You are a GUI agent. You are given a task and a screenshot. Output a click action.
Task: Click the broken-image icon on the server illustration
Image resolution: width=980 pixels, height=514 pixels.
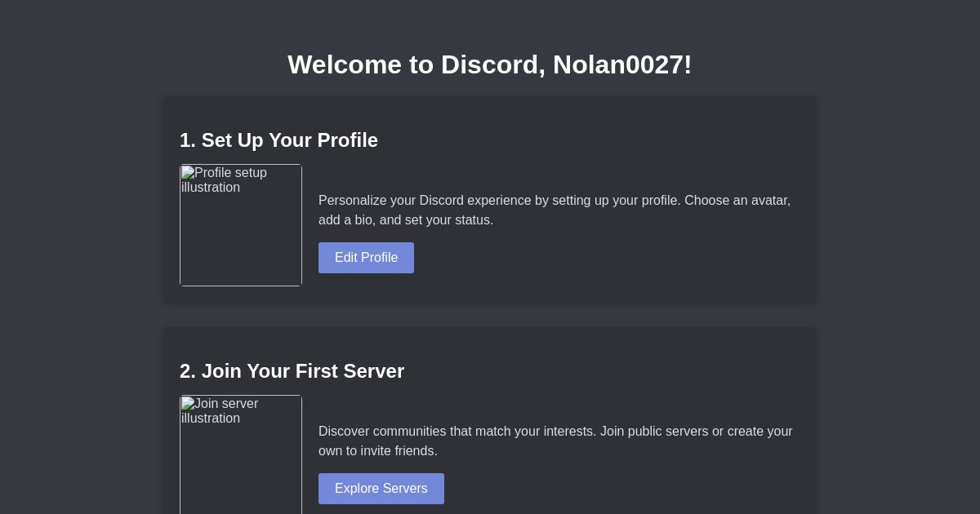[187, 405]
